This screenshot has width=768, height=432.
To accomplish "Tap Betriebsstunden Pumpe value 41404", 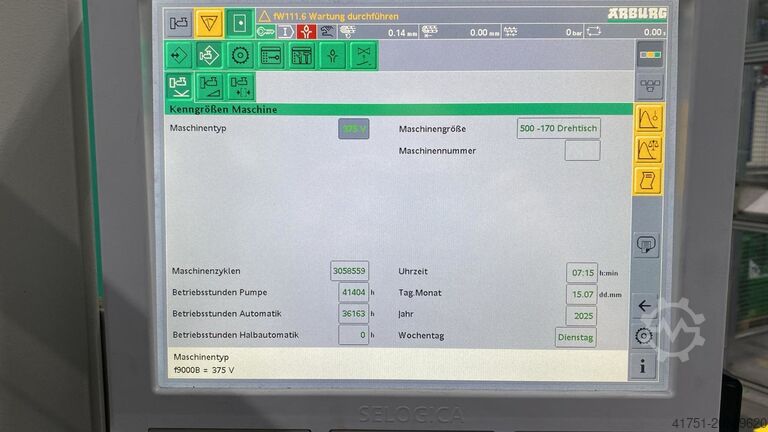I will (x=353, y=292).
